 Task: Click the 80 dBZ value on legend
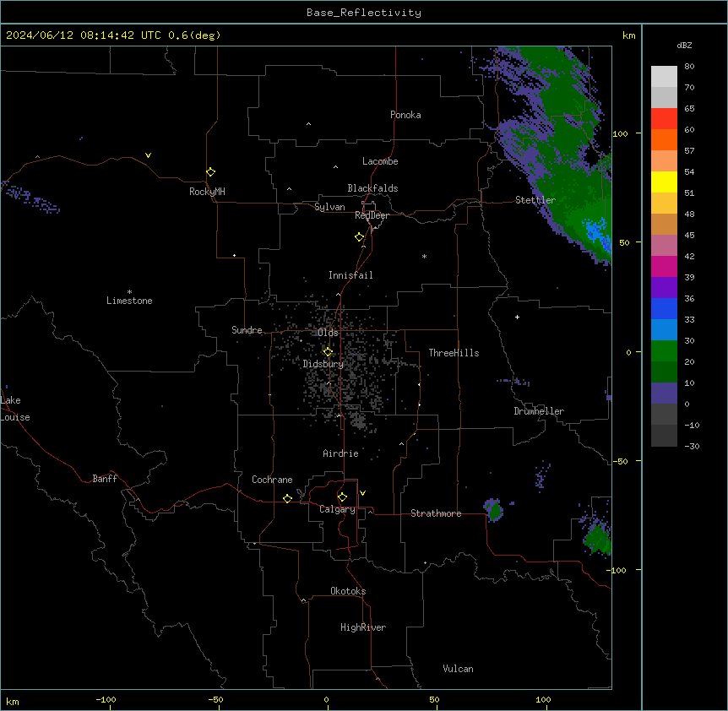tap(689, 67)
